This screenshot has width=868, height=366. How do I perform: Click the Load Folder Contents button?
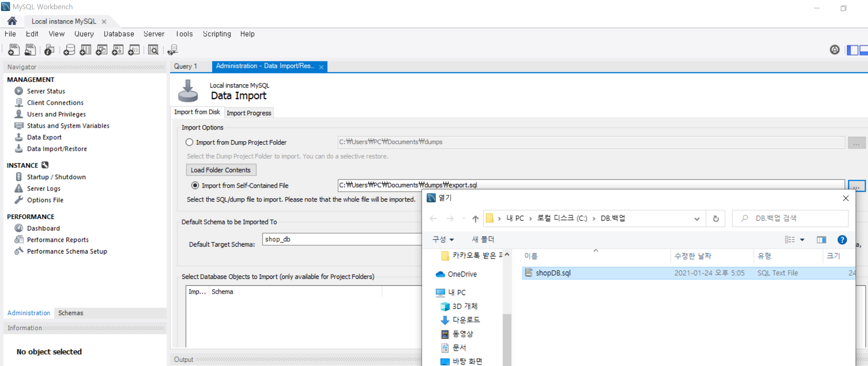pos(221,170)
